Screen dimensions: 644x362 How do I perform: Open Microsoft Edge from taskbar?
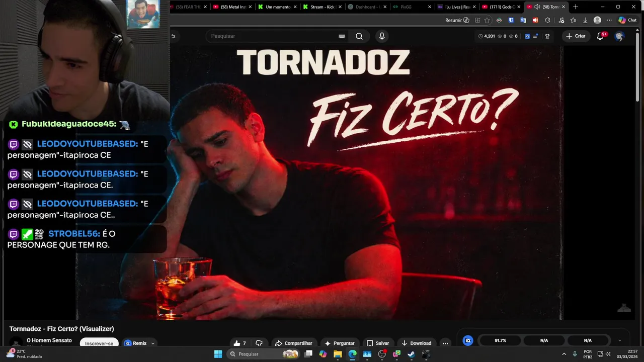click(352, 354)
